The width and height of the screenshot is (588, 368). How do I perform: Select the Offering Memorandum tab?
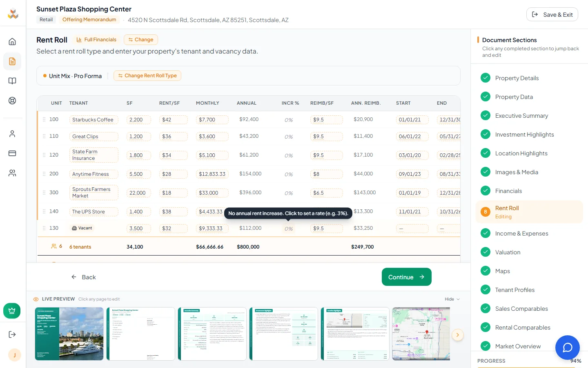pyautogui.click(x=89, y=19)
